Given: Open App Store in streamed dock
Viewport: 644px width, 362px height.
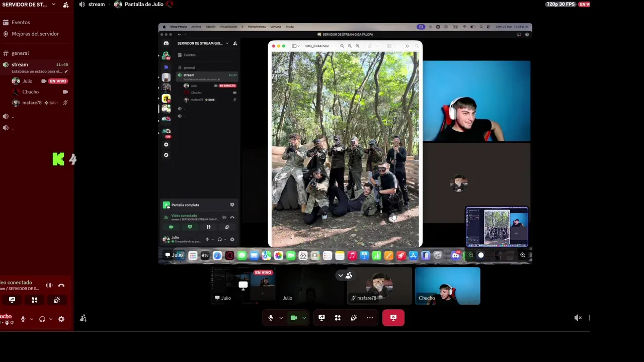Looking at the screenshot, I should tap(413, 256).
